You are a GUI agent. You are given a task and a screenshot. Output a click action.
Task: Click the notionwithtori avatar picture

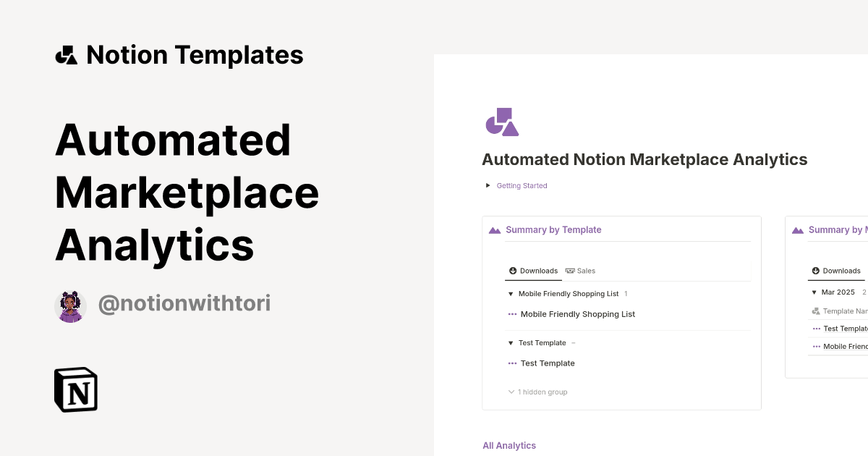pos(70,305)
